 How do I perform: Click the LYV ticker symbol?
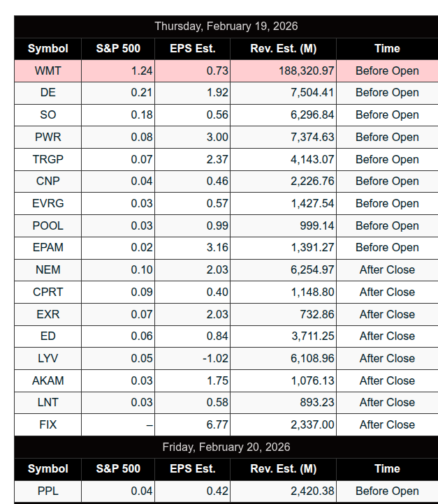pos(48,358)
